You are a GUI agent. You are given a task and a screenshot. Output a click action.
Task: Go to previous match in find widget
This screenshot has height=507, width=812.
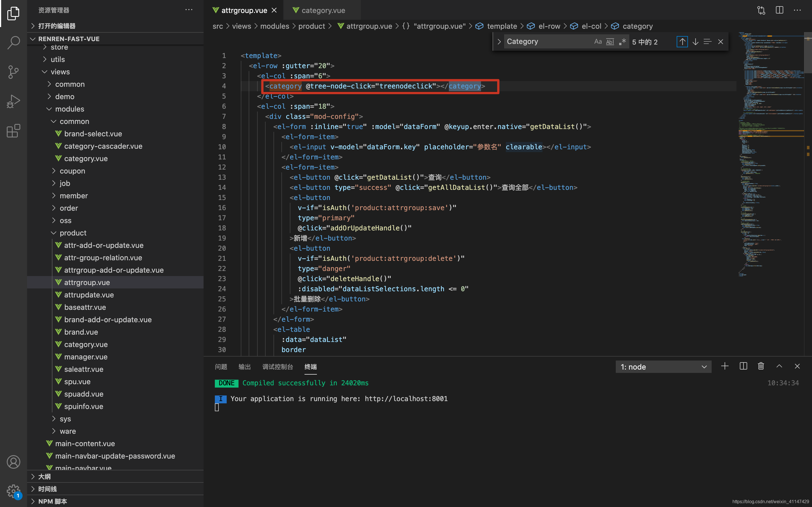[x=682, y=42]
